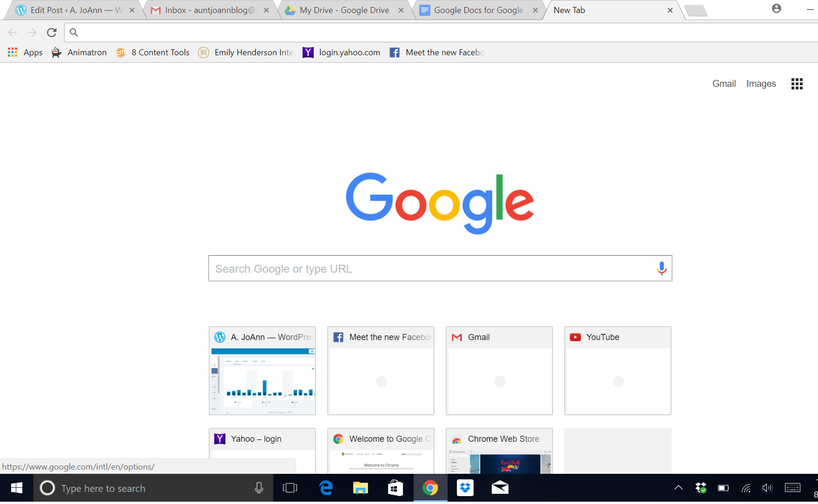Open the volume speaker tray icon
Screen dimensions: 818x504
(x=767, y=488)
